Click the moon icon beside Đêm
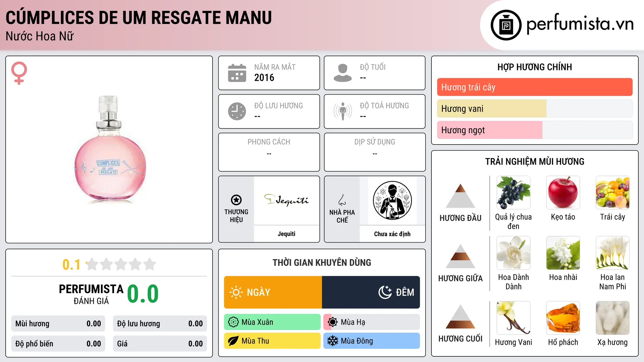The height and width of the screenshot is (362, 644). coord(385,292)
